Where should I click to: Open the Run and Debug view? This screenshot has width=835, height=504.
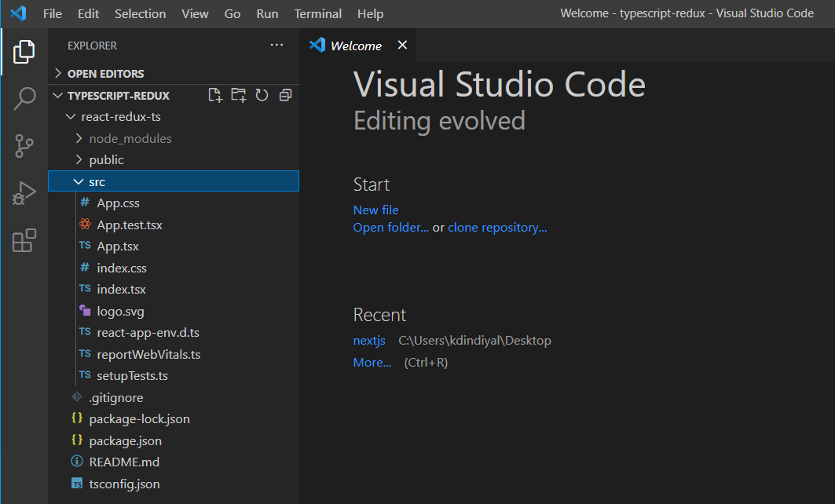tap(24, 193)
